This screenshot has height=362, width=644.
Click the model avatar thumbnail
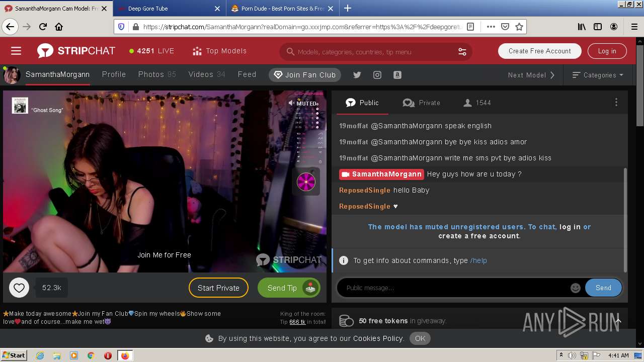12,75
